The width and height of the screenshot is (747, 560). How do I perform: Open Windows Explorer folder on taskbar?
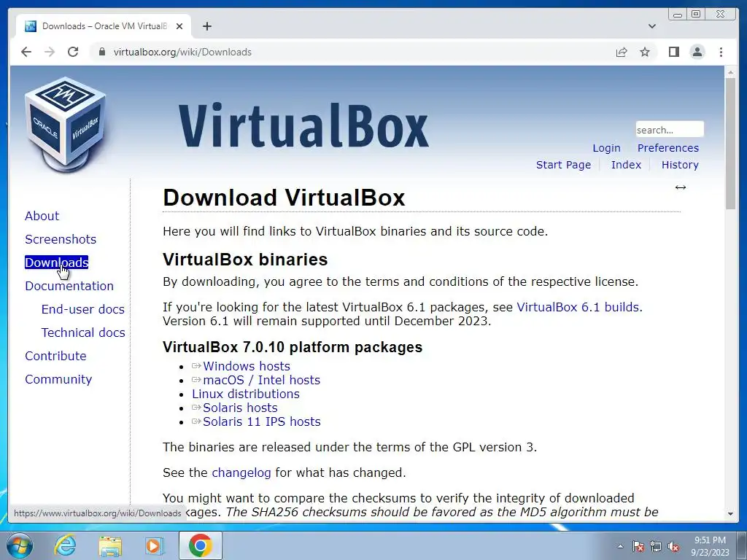(110, 545)
